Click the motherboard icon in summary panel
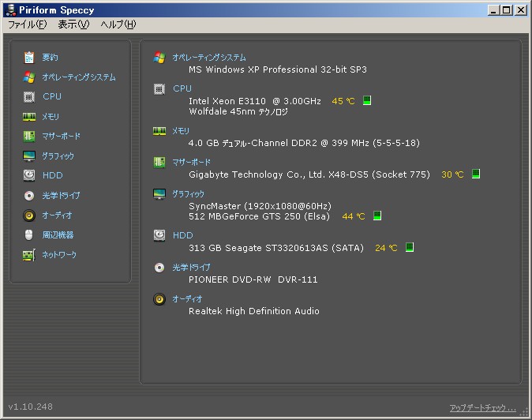This screenshot has width=532, height=420. (159, 162)
